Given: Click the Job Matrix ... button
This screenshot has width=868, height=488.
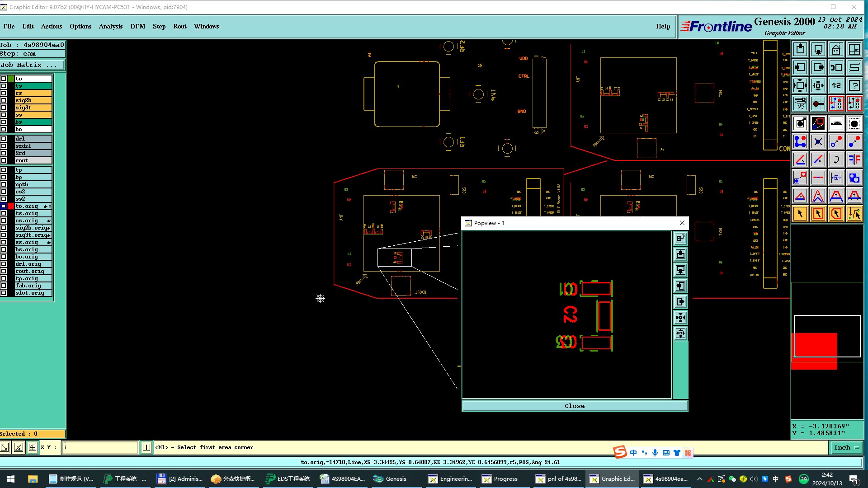Looking at the screenshot, I should [x=32, y=65].
